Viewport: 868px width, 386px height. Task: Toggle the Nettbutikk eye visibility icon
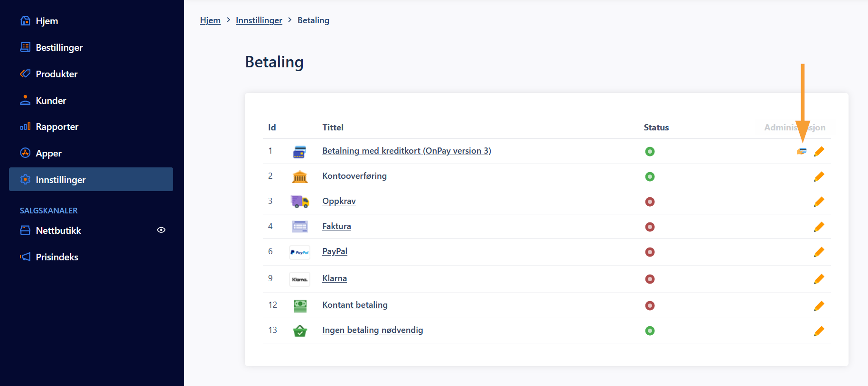161,230
